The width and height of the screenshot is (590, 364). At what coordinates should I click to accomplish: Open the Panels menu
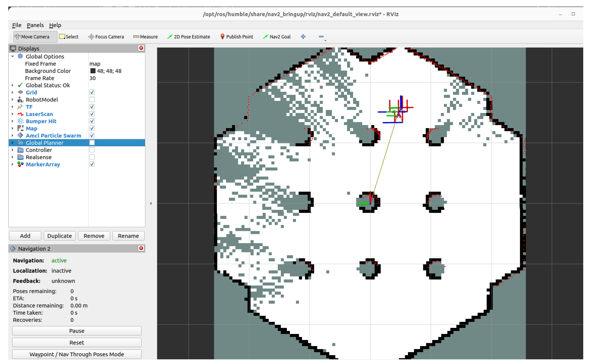35,25
